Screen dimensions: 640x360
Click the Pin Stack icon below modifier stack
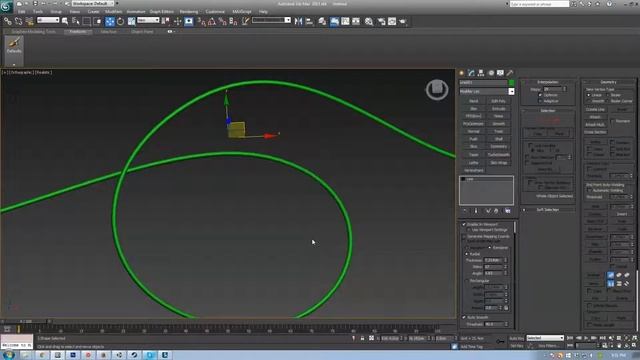(464, 211)
